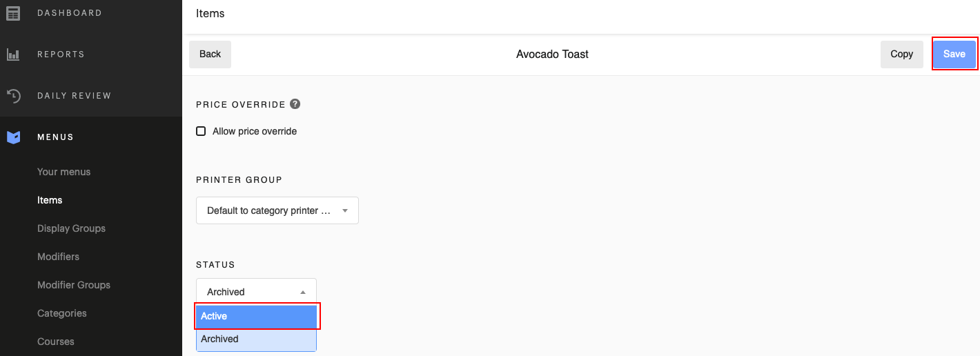Collapse the Status dropdown showing Archived
The width and height of the screenshot is (980, 356).
click(256, 292)
